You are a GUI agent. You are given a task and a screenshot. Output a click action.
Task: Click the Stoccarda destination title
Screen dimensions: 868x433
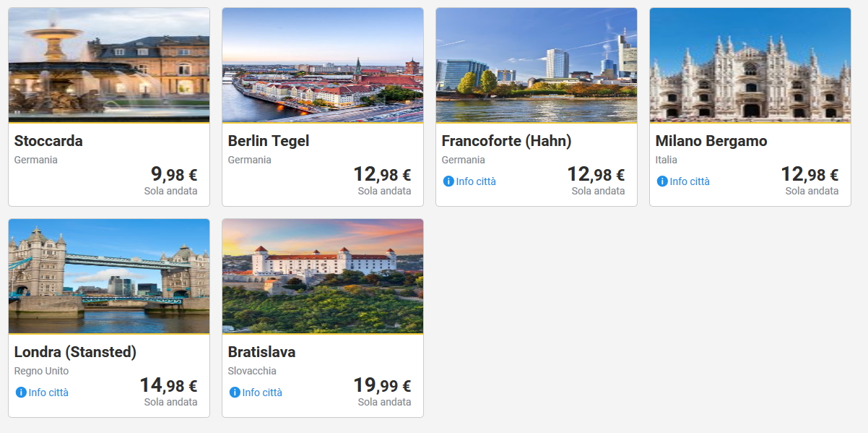(48, 141)
